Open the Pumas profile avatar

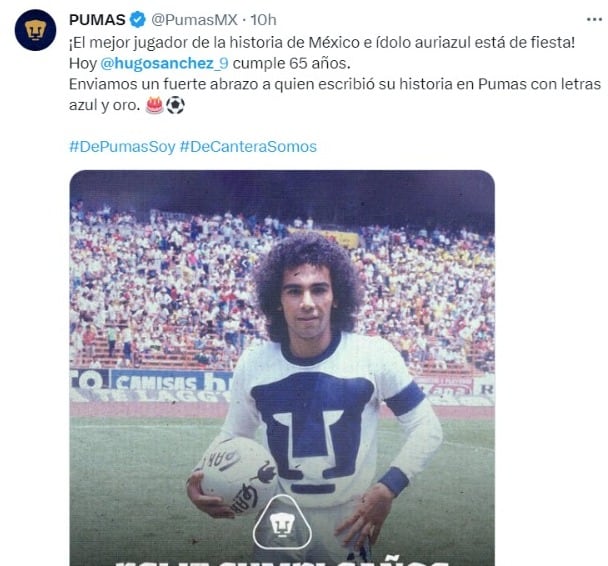point(35,30)
